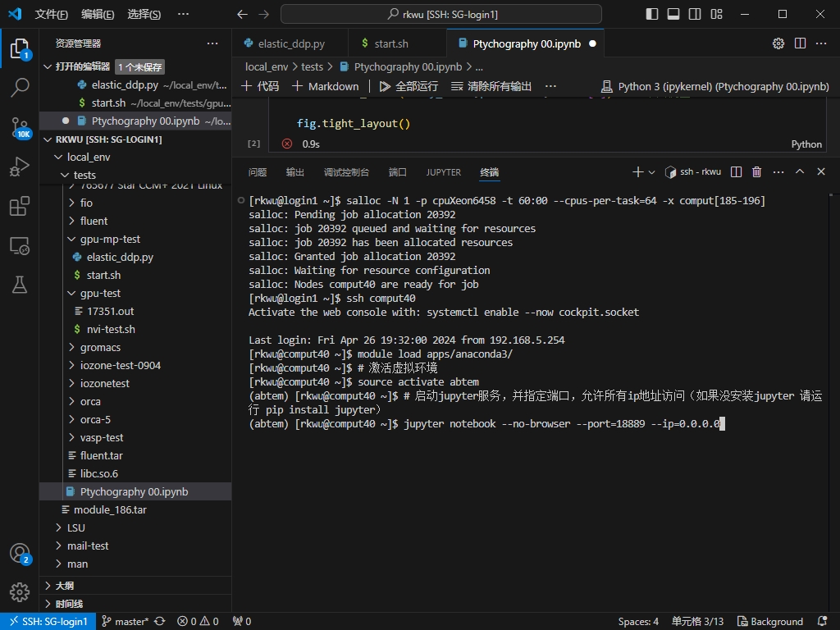This screenshot has width=840, height=630.
Task: Toggle the bottom panel layout icon
Action: [673, 15]
